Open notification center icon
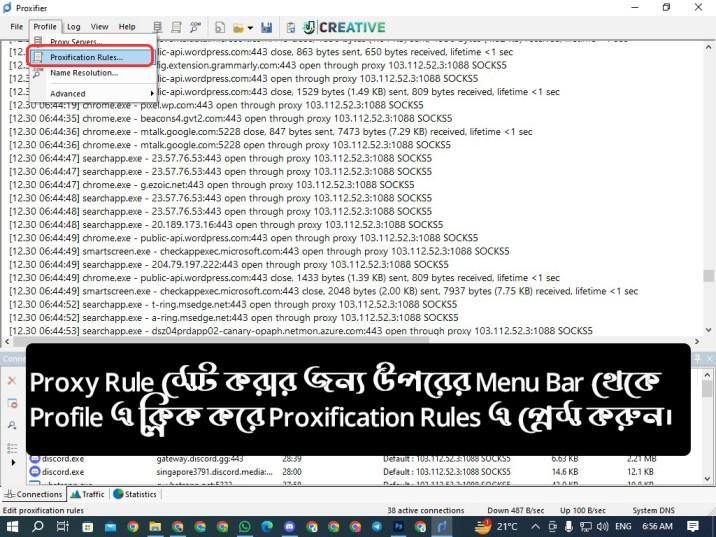Screen dimensions: 716x537 tap(693, 526)
